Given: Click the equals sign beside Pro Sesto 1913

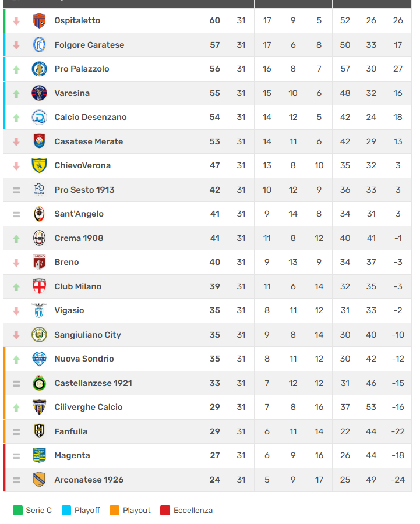Looking at the screenshot, I should (x=16, y=190).
